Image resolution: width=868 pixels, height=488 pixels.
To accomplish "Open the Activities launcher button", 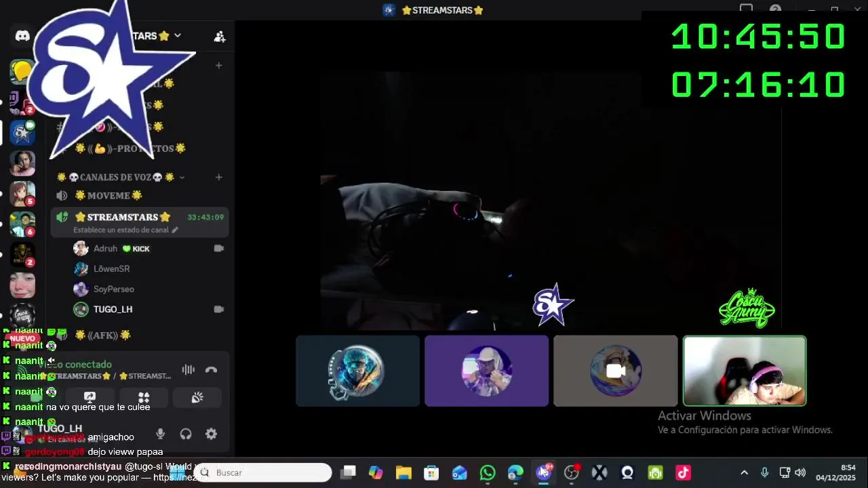I will click(x=144, y=398).
